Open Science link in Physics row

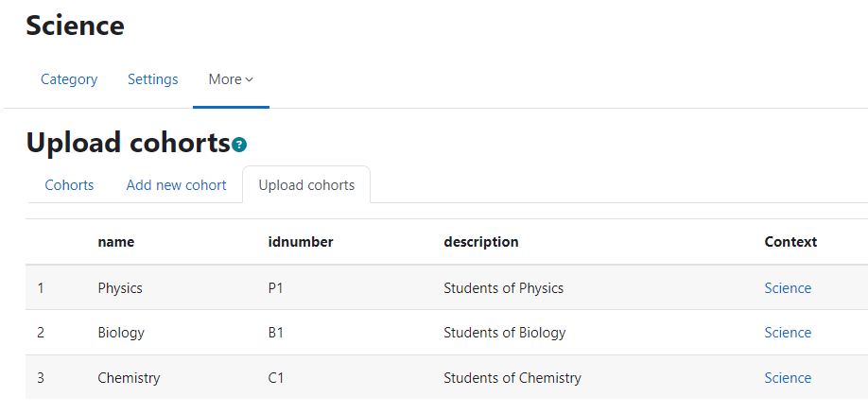pyautogui.click(x=788, y=288)
